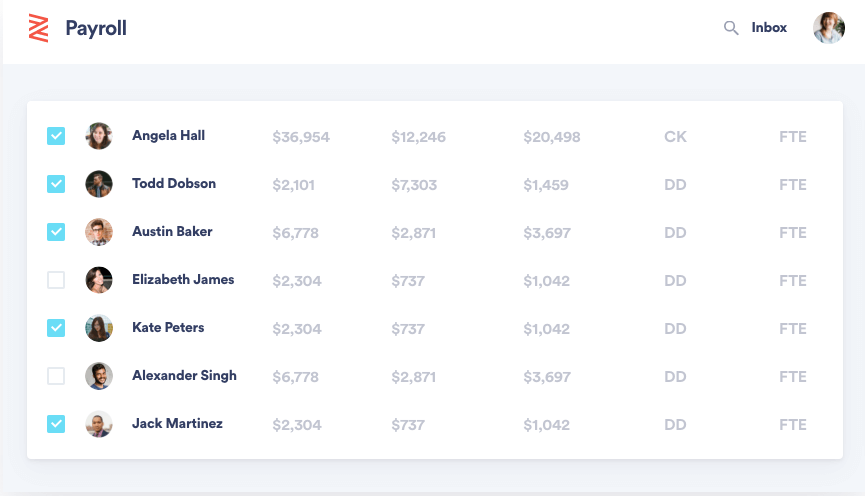
Task: Click Elizabeth James's avatar picture
Action: click(99, 280)
